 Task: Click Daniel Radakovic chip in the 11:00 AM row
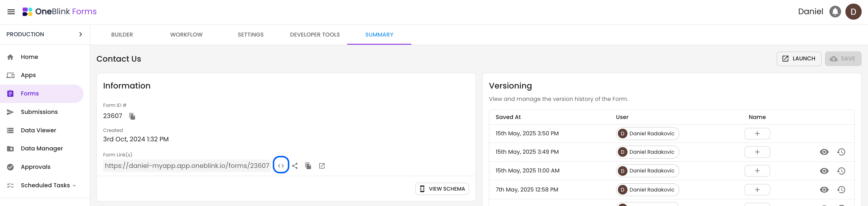[x=647, y=171]
